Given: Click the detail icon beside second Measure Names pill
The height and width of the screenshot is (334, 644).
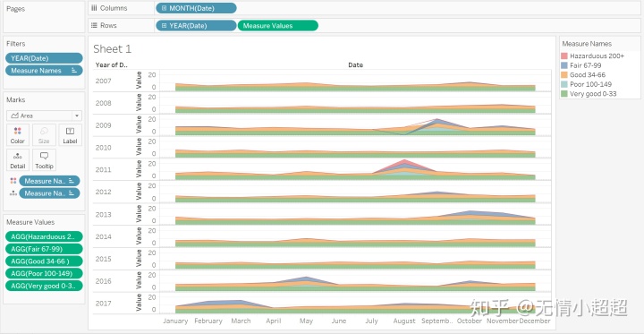Looking at the screenshot, I should (13, 193).
